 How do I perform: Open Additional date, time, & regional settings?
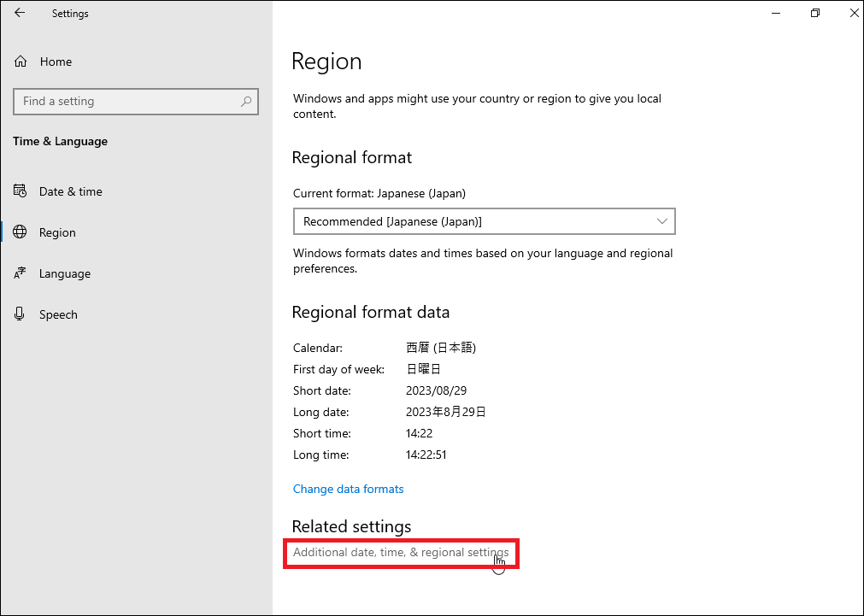400,552
